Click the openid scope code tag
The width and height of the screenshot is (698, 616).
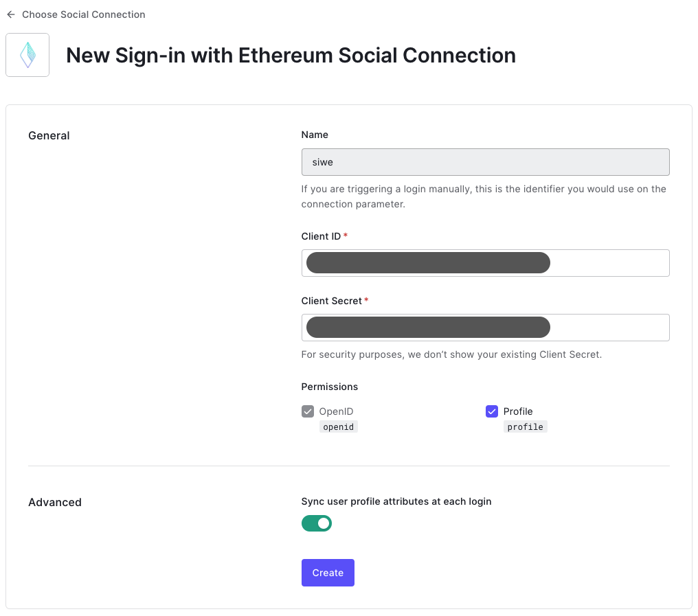tap(339, 427)
